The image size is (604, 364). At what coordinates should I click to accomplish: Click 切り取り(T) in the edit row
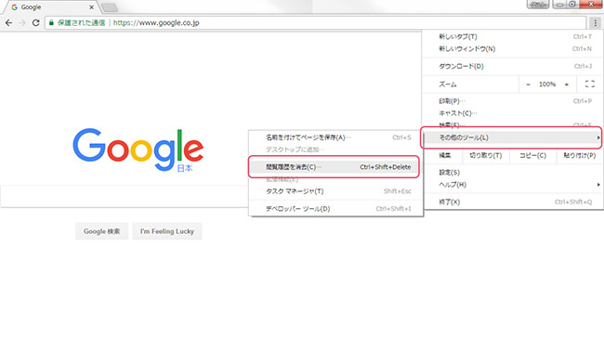(486, 155)
